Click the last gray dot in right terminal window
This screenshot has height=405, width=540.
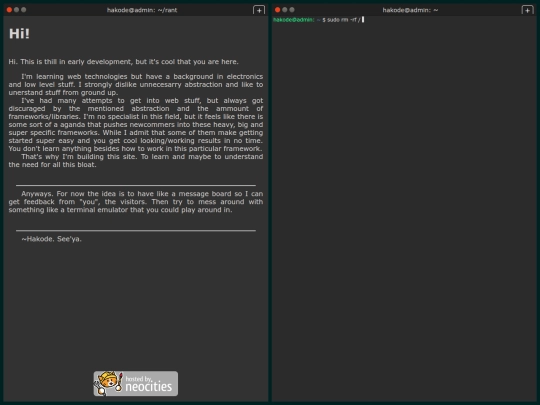292,10
